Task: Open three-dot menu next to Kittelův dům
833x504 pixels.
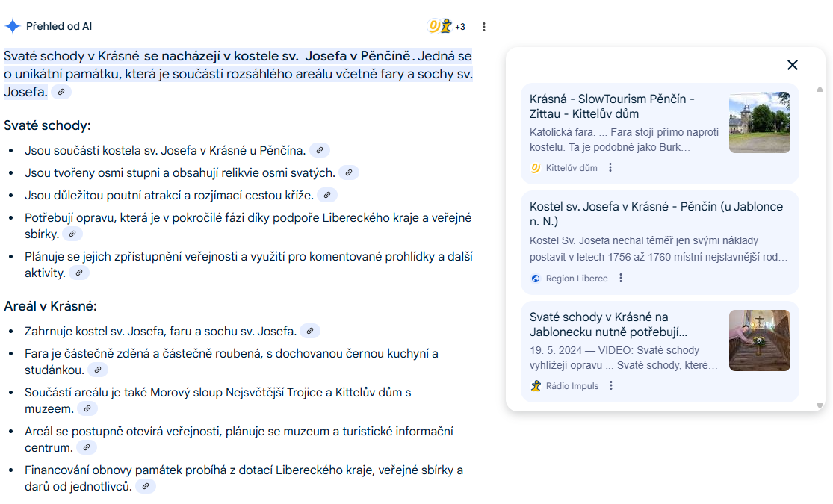Action: coord(610,167)
